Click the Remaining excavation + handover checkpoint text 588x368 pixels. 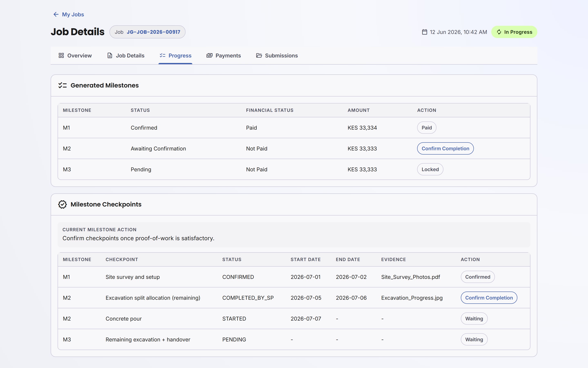(x=148, y=340)
